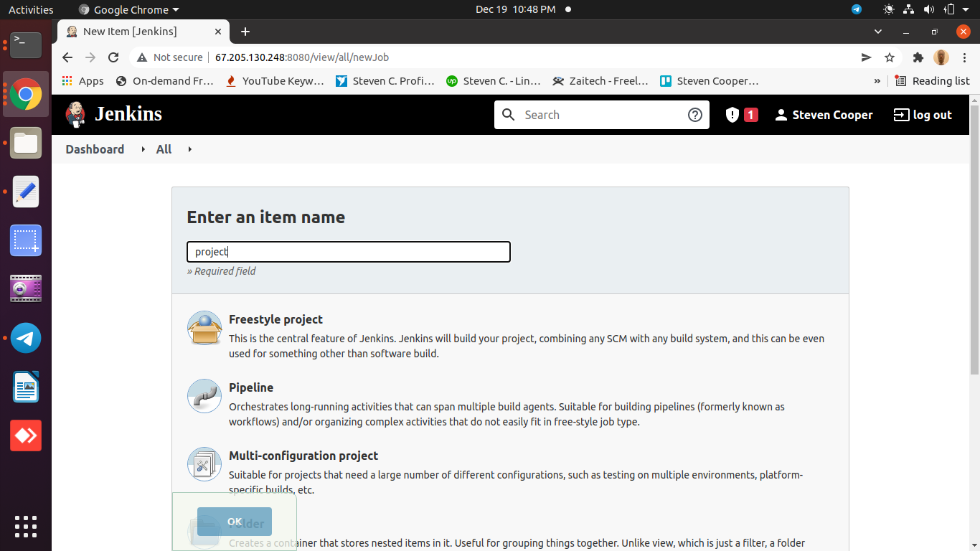The height and width of the screenshot is (551, 980).
Task: Expand the arrow after All breadcrumb
Action: tap(190, 149)
